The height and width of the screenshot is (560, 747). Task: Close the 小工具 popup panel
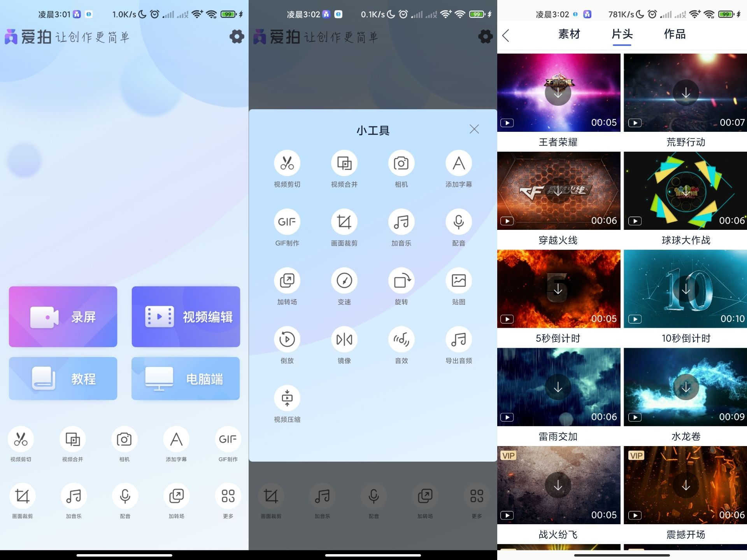pyautogui.click(x=474, y=129)
